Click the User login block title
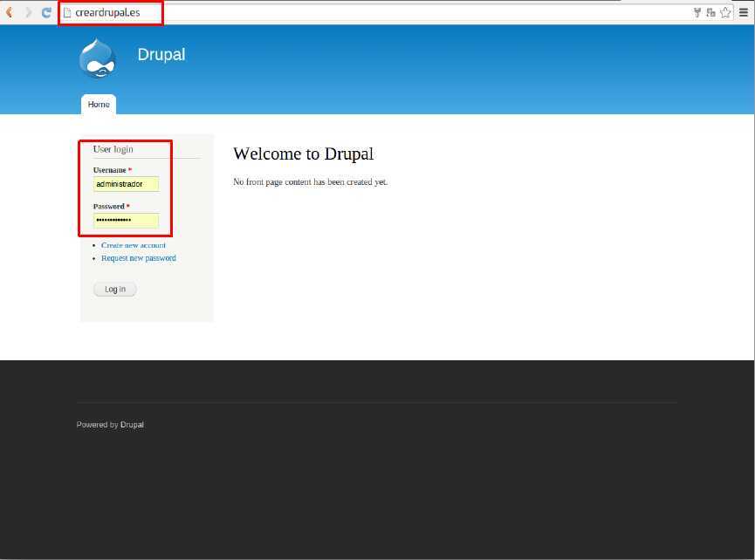 coord(113,149)
